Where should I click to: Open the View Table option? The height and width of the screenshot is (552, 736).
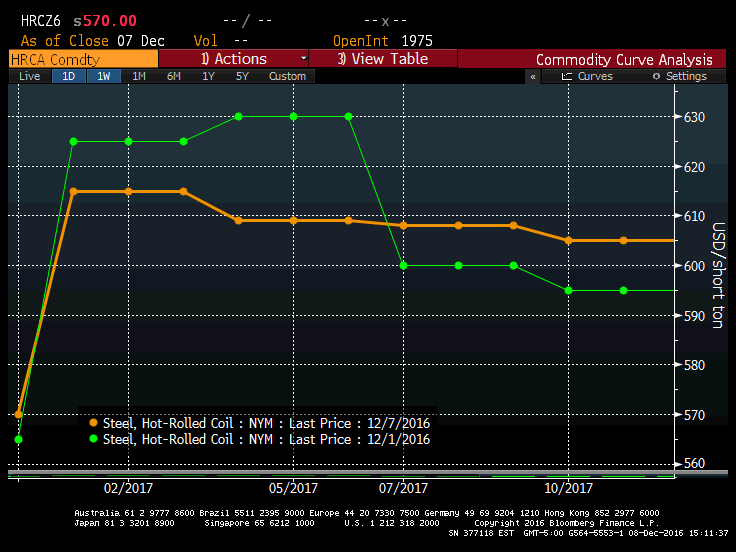[x=383, y=59]
